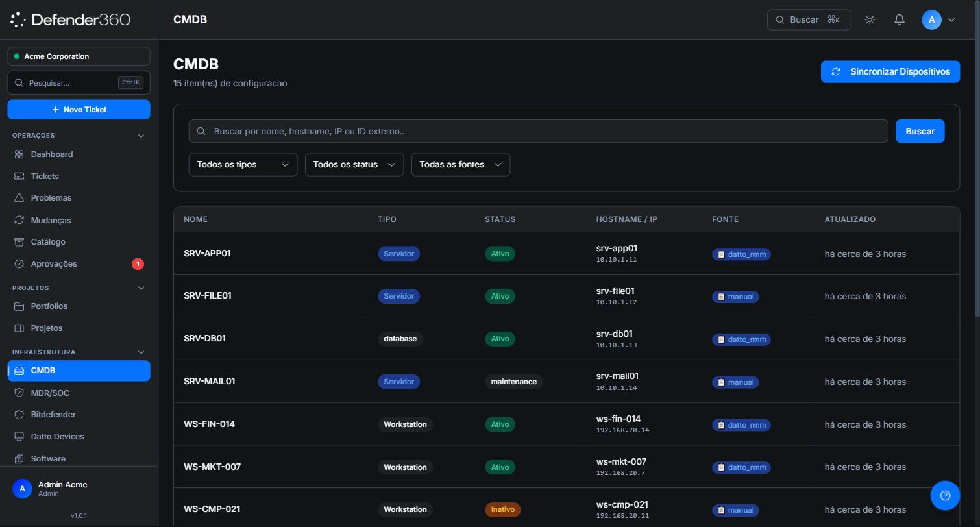Image resolution: width=980 pixels, height=527 pixels.
Task: Click the Bitdefender shield icon
Action: click(x=19, y=415)
